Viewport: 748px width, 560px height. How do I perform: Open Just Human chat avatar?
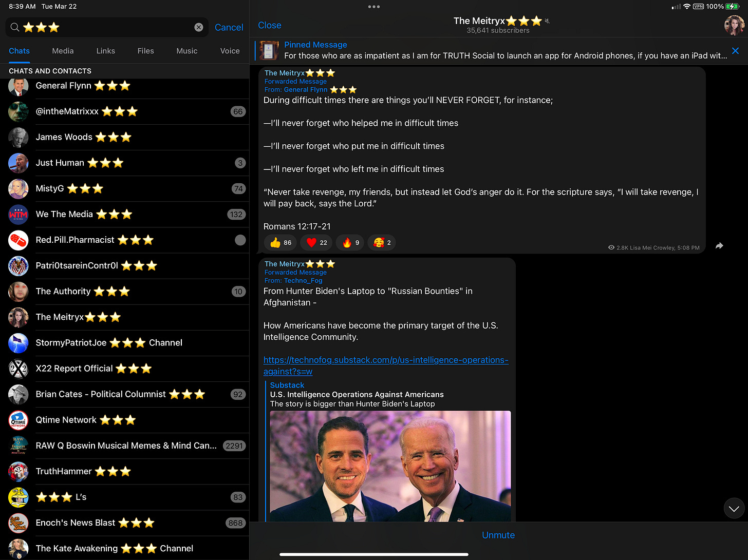18,163
